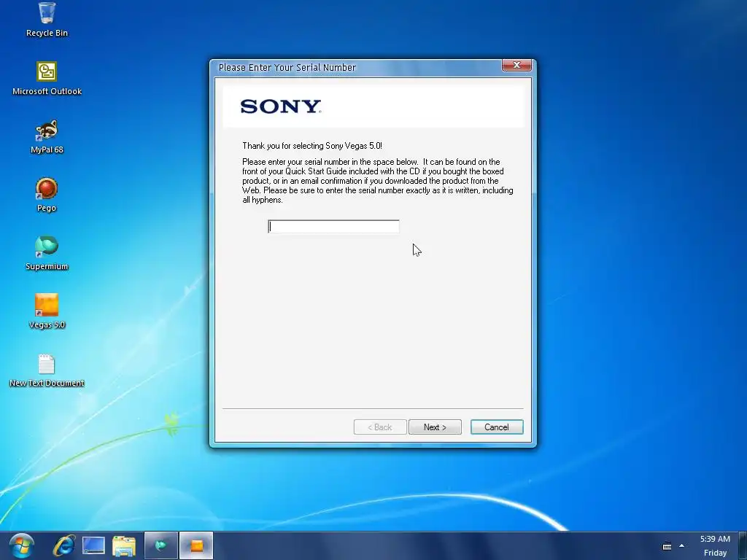Click the Next > button
The width and height of the screenshot is (747, 560).
435,427
